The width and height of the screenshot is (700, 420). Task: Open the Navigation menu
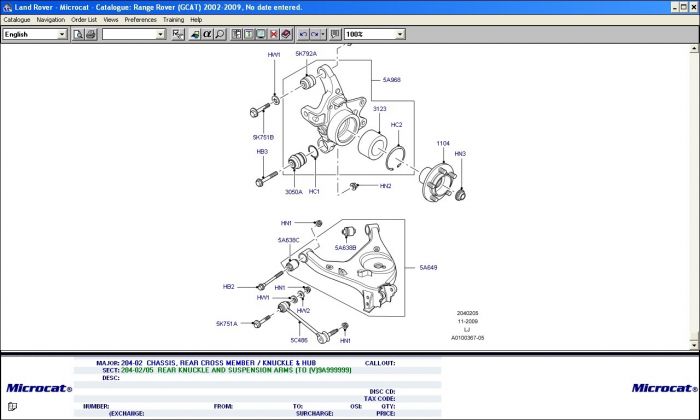point(50,20)
